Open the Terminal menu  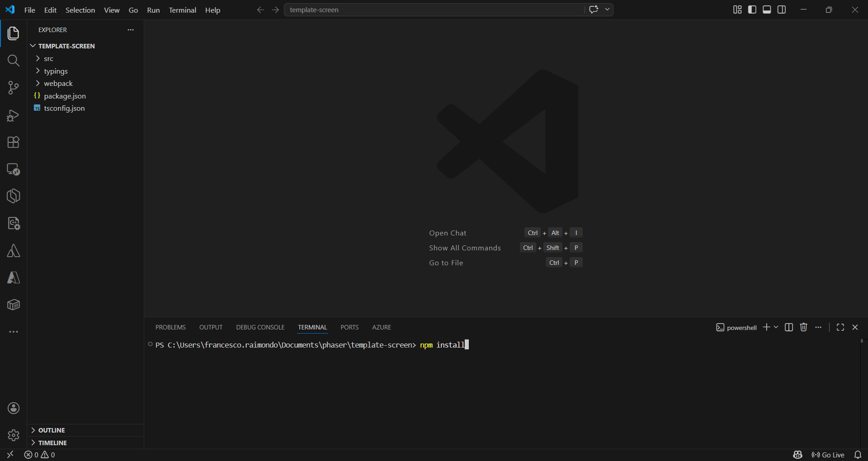(183, 10)
